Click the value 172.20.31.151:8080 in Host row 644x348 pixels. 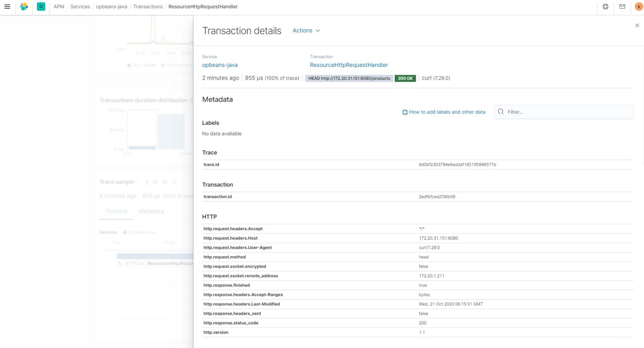point(438,238)
